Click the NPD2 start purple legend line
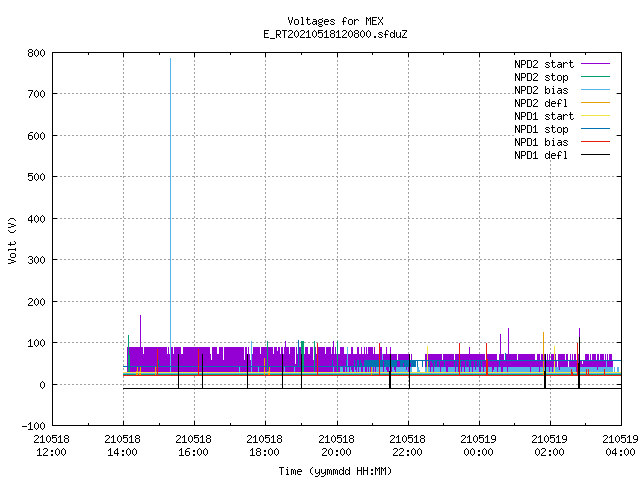The width and height of the screenshot is (640, 480). click(596, 64)
